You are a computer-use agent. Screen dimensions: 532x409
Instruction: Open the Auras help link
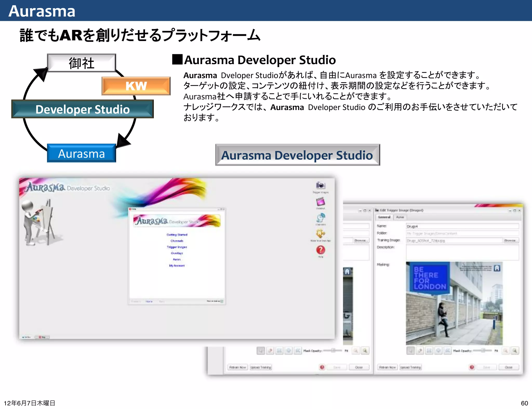pos(177,259)
